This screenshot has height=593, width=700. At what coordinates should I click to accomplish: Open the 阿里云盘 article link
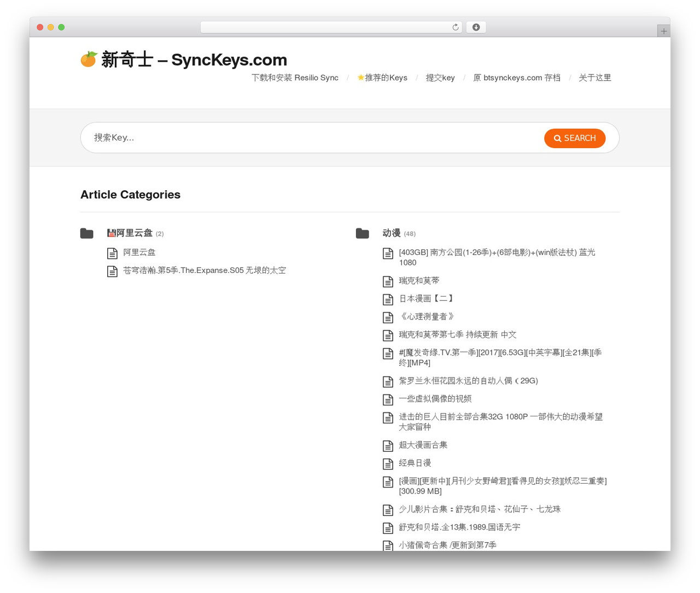139,252
